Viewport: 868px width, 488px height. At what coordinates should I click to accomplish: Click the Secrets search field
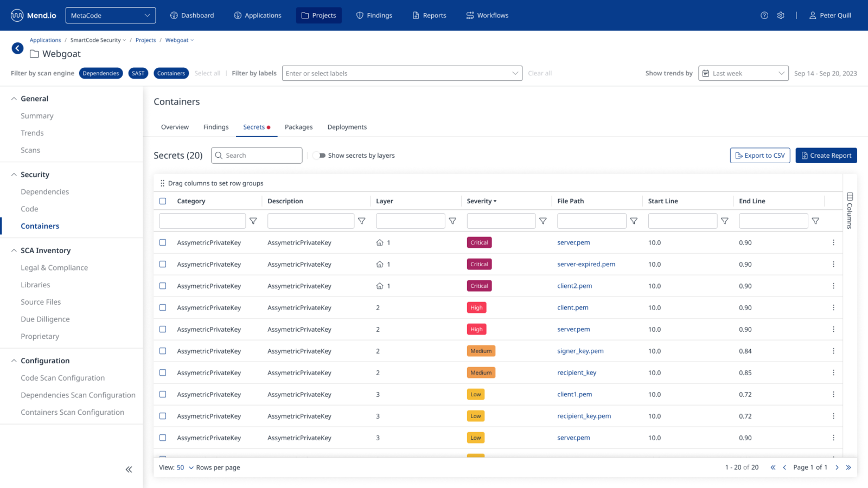click(257, 156)
